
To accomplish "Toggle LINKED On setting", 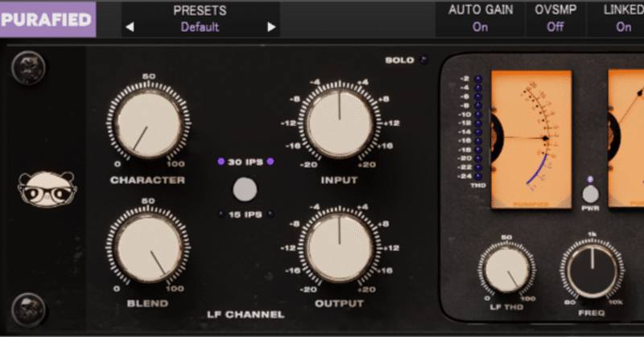I will (x=623, y=27).
